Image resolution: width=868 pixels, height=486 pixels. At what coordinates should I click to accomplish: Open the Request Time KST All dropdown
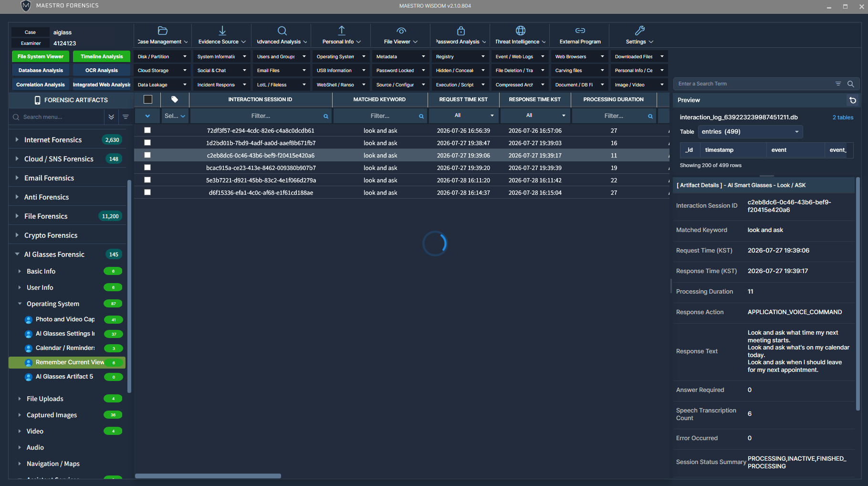coord(464,116)
